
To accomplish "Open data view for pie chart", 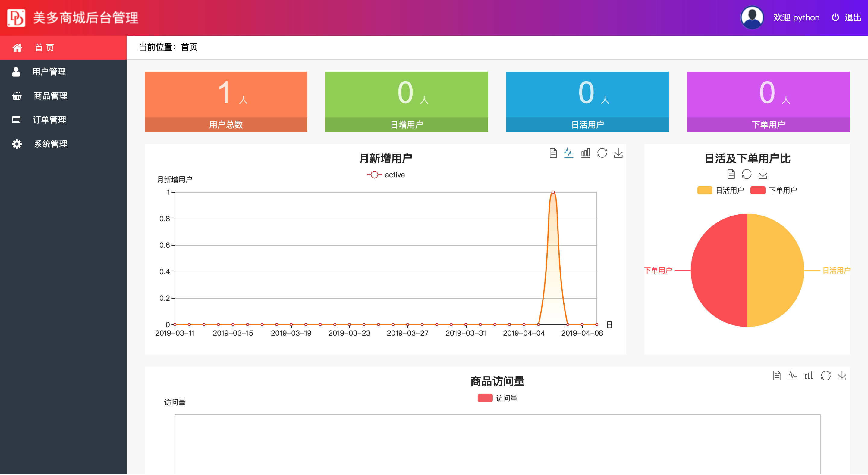I will tap(731, 174).
